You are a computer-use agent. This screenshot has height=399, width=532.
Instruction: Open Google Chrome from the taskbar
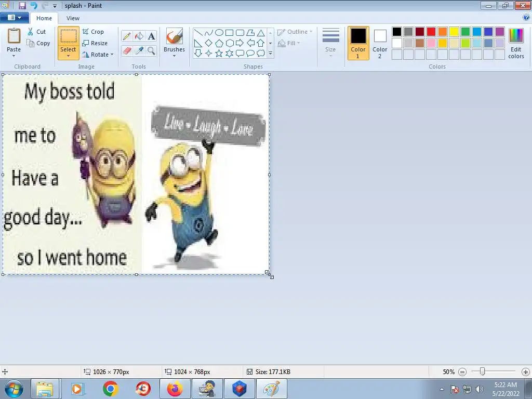pos(111,389)
